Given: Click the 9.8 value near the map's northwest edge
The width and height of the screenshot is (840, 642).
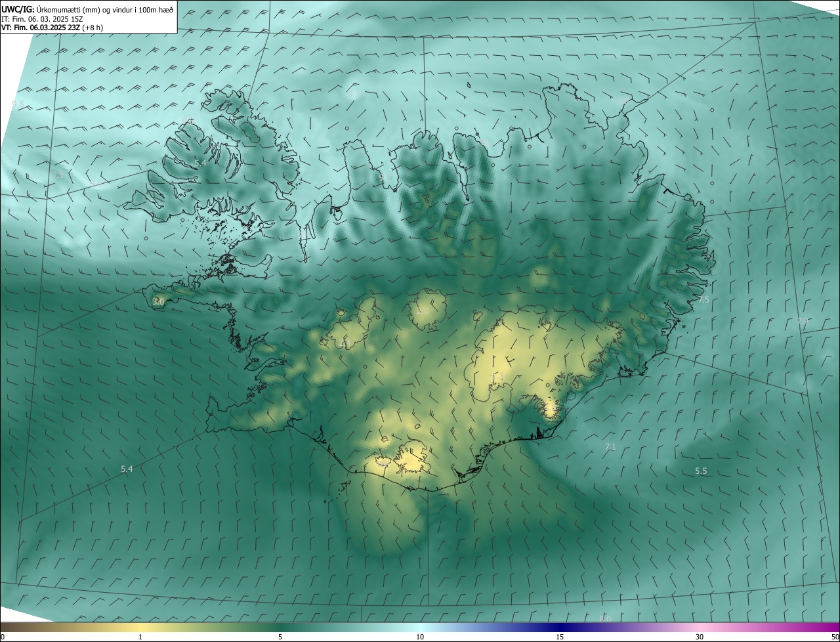Looking at the screenshot, I should (18, 104).
